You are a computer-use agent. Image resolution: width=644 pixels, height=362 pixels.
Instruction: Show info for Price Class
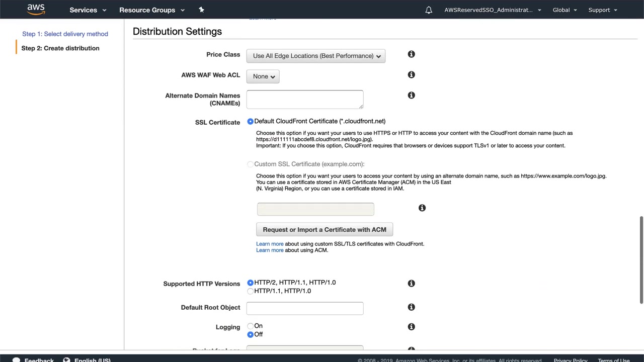(x=411, y=54)
